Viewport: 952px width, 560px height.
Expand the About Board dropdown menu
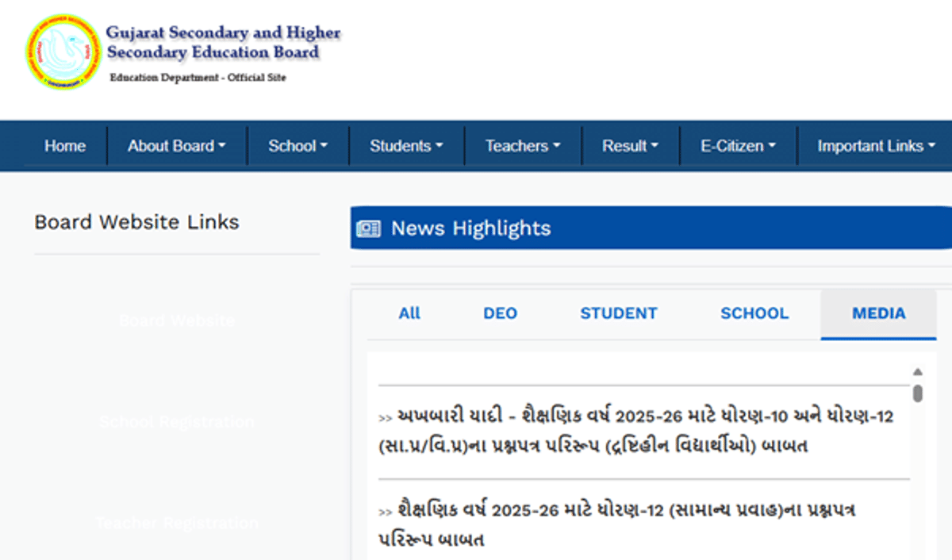coord(175,145)
